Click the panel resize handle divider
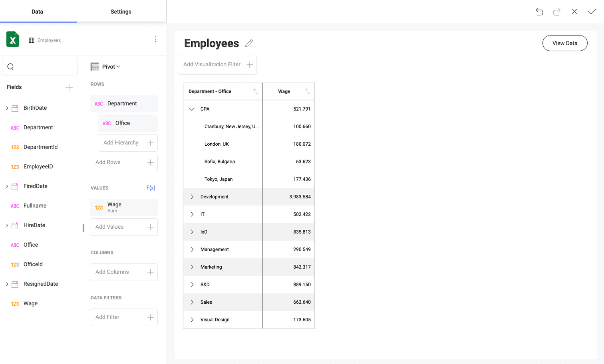 (83, 228)
